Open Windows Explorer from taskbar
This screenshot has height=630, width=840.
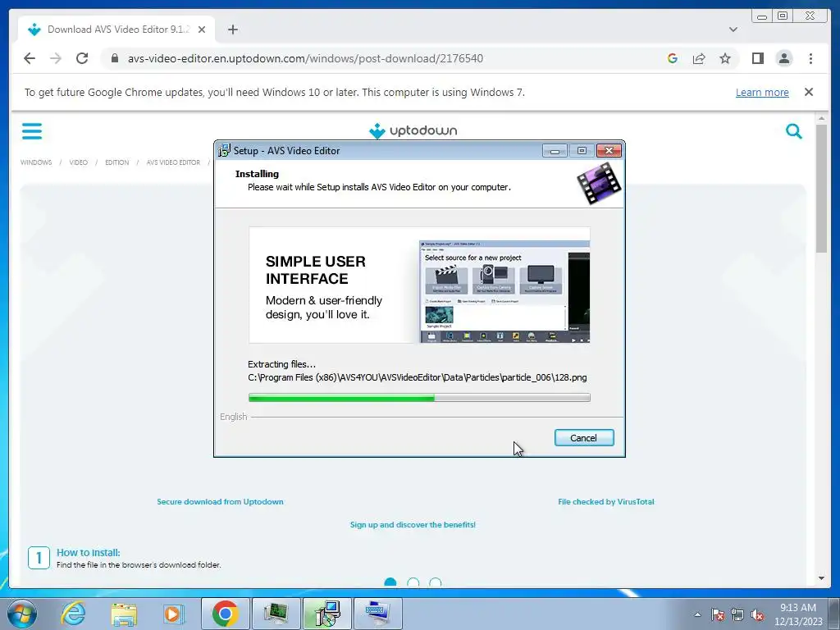click(x=124, y=614)
